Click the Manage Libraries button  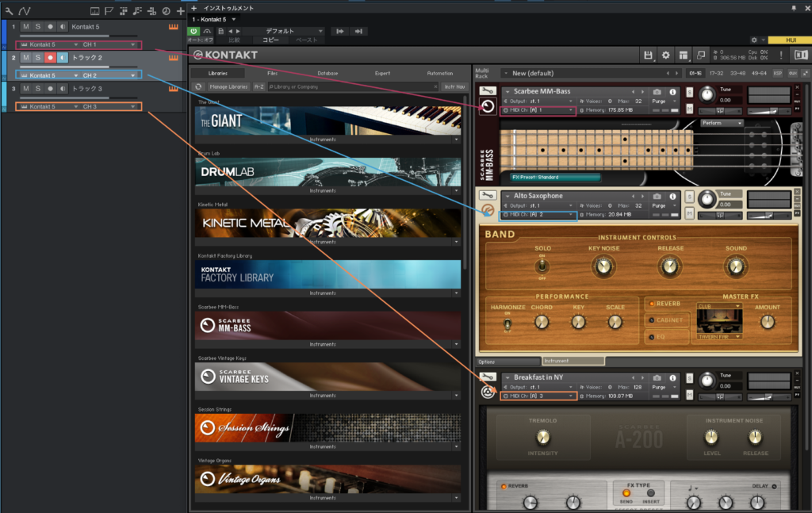click(229, 86)
